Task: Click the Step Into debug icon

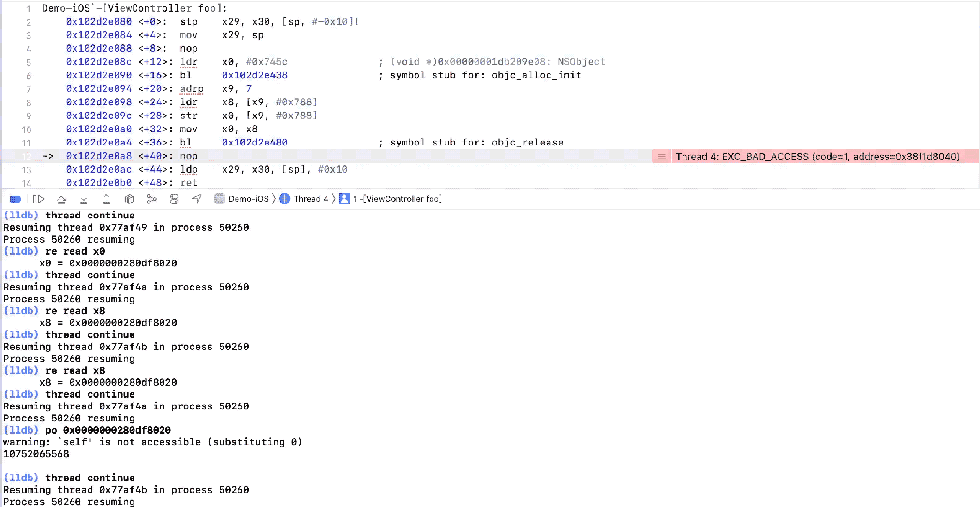Action: coord(84,199)
